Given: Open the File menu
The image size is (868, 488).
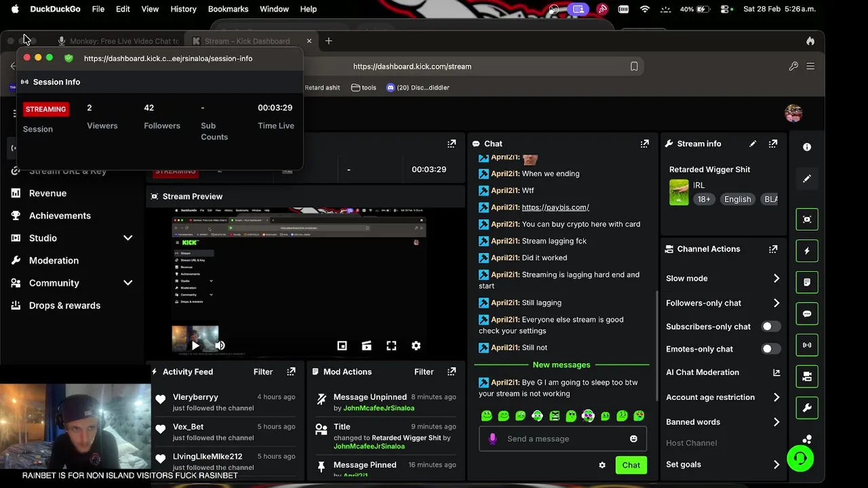Looking at the screenshot, I should (x=98, y=9).
